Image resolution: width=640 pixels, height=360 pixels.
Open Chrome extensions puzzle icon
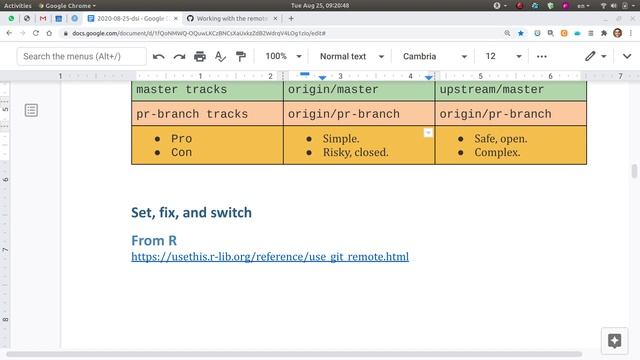(604, 33)
